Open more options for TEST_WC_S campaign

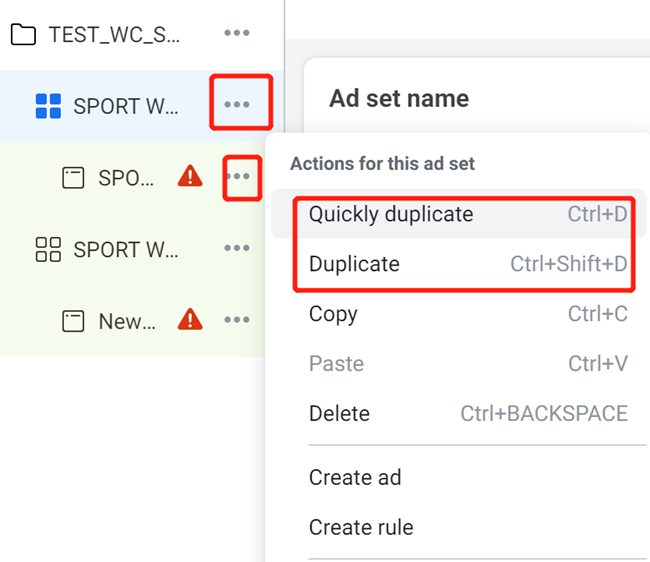pos(237,34)
